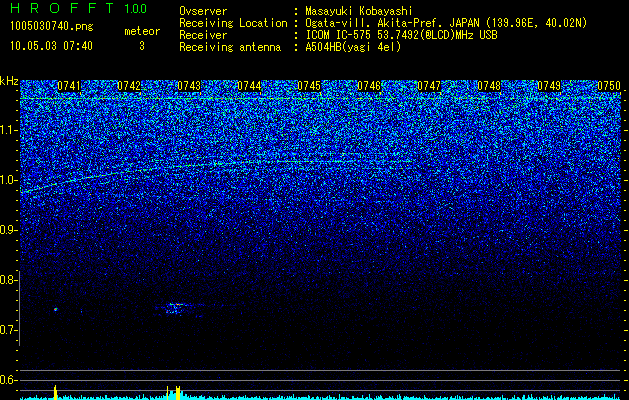Click the red meteor echo dot near 0741
629x400 pixels.
pos(55,309)
